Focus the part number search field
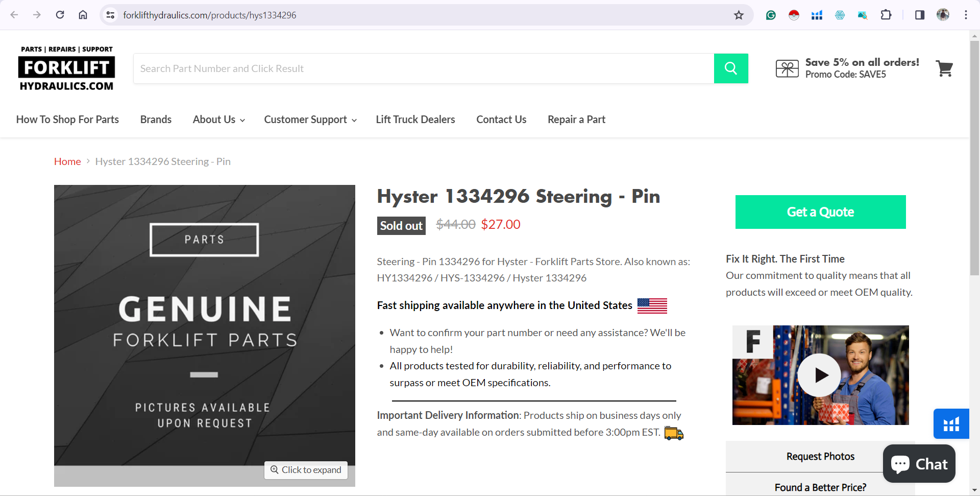This screenshot has height=496, width=980. (423, 68)
